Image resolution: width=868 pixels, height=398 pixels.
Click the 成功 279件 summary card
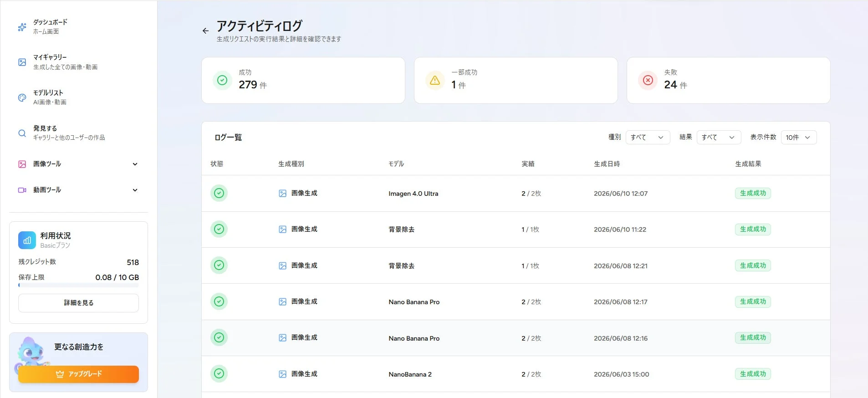click(303, 80)
